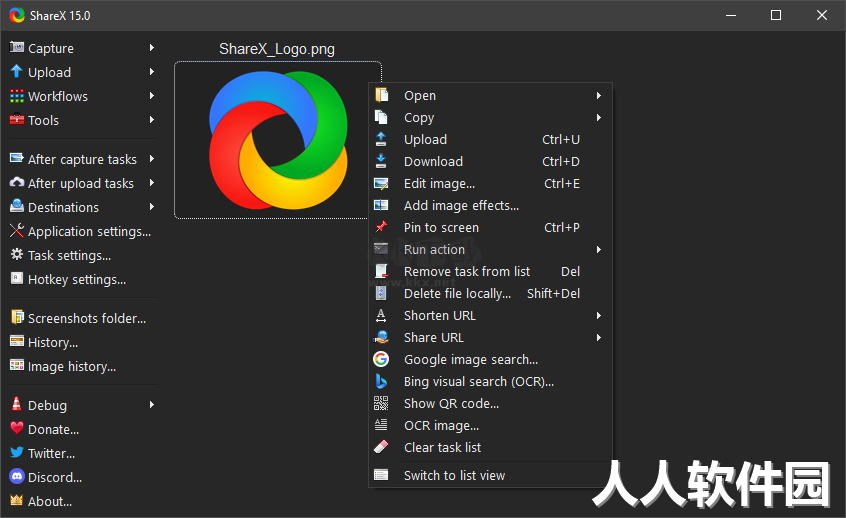Viewport: 846px width, 518px height.
Task: Expand the Capture submenu arrow
Action: [152, 47]
